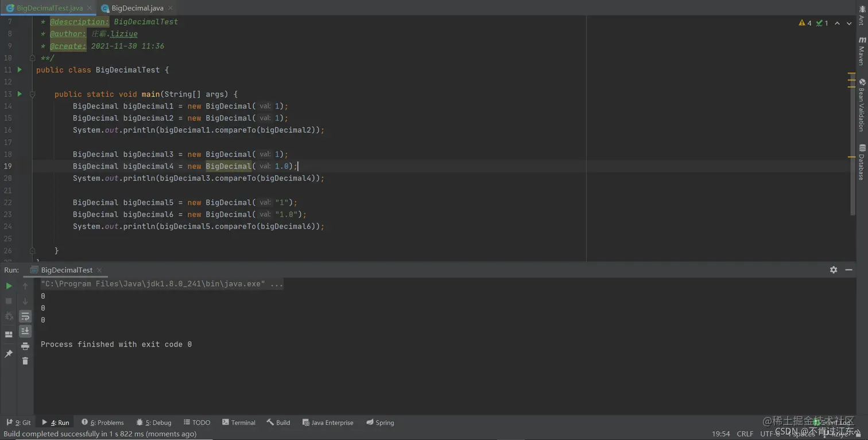
Task: Open the TODO tool window
Action: pyautogui.click(x=196, y=422)
